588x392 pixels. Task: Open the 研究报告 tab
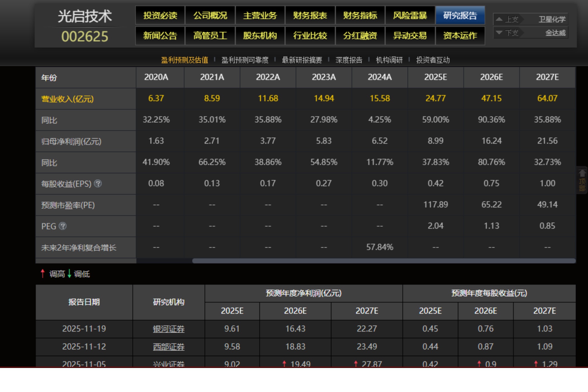pos(460,15)
